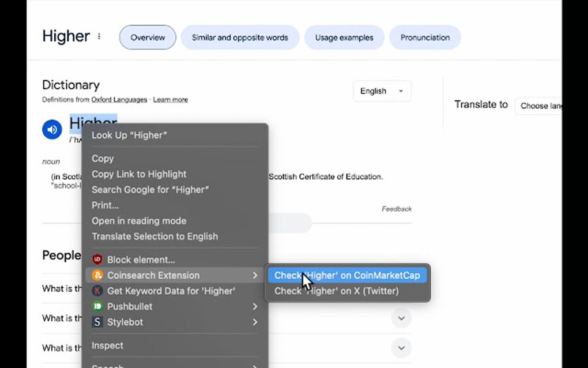Screen dimensions: 588x368
Task: Open the 'Similar and opposite words' tab
Action: pos(240,37)
